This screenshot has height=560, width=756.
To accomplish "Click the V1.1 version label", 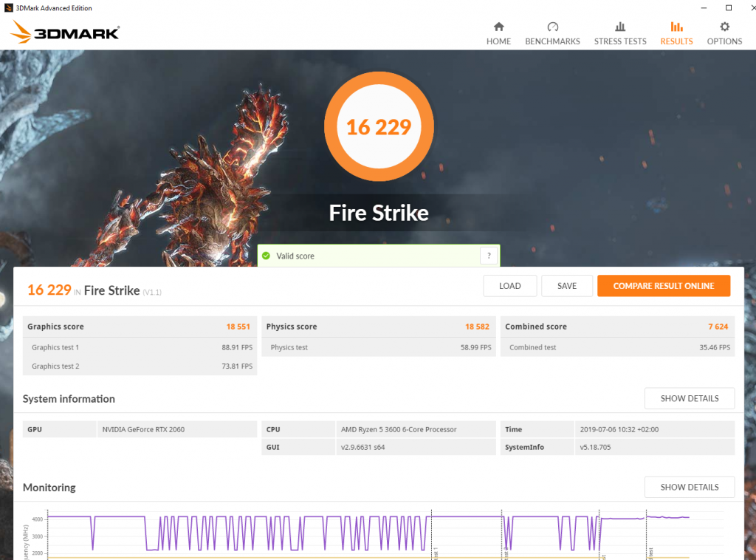I will pyautogui.click(x=152, y=293).
